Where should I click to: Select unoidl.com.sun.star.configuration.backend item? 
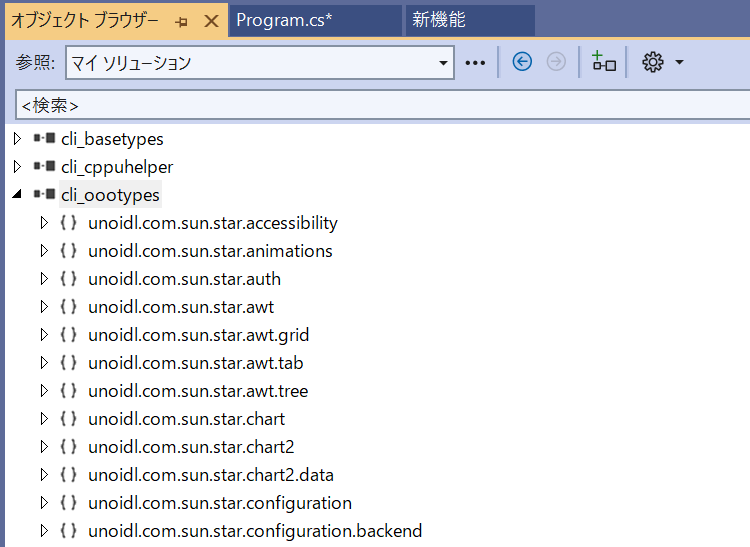(254, 531)
